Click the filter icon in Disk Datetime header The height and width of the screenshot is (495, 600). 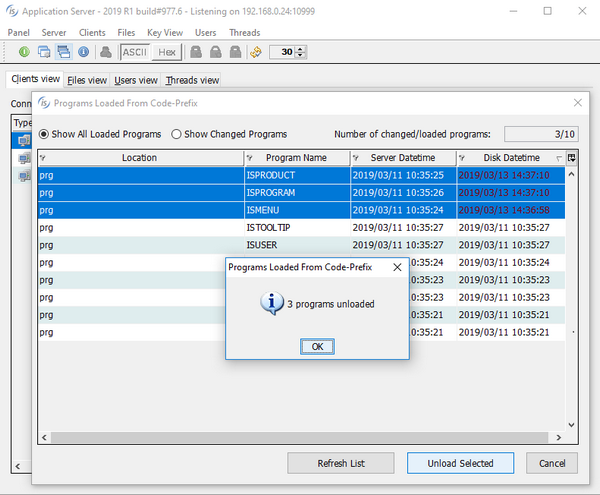pos(463,158)
